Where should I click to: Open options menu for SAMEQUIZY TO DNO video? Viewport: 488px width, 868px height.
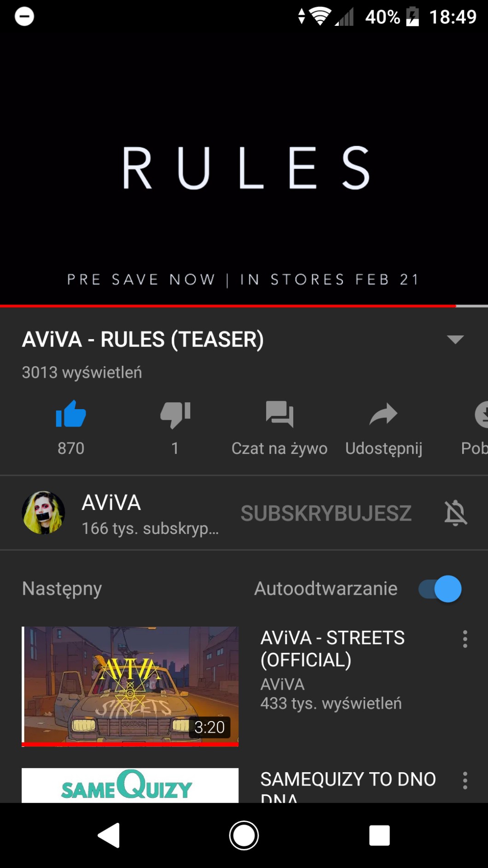[x=465, y=780]
